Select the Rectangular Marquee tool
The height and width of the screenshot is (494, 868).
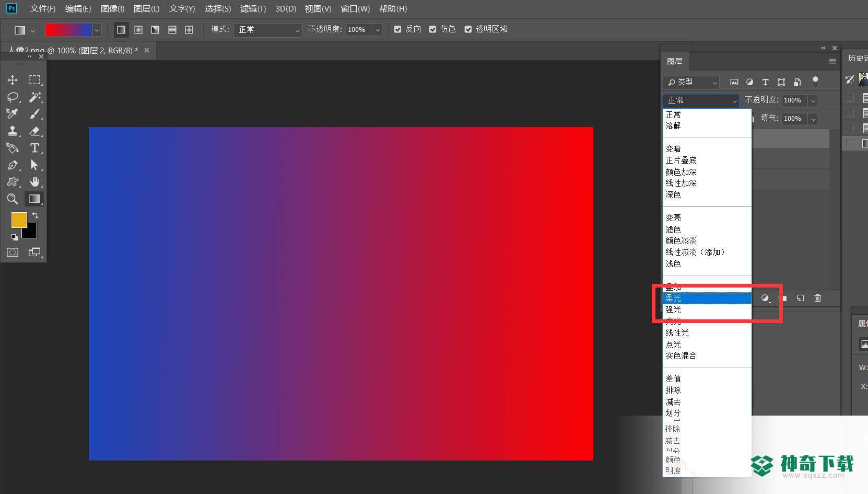pos(34,80)
